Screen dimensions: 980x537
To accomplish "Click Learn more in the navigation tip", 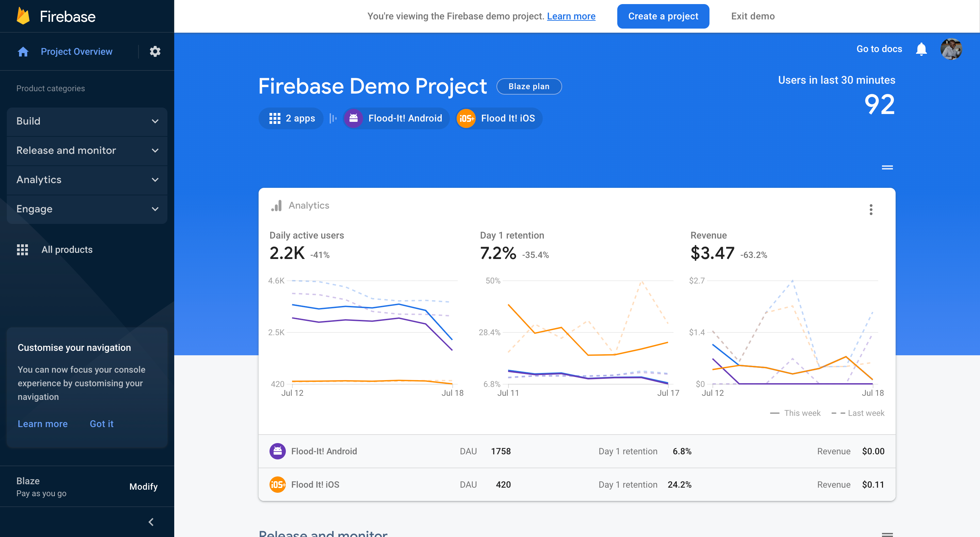I will click(43, 424).
